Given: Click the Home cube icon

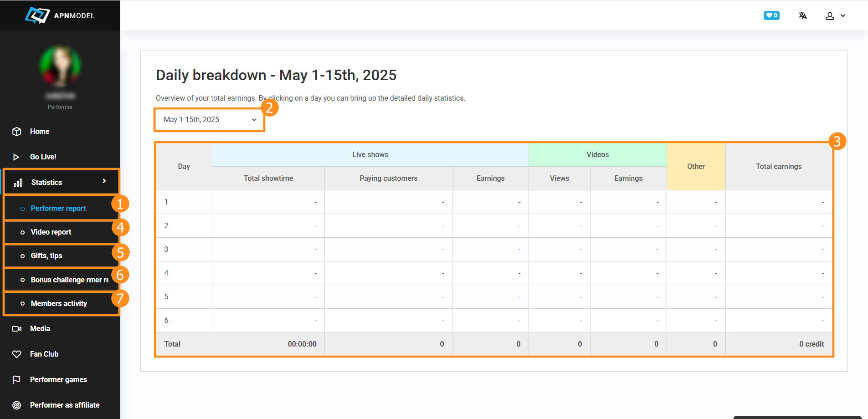Looking at the screenshot, I should [x=17, y=132].
